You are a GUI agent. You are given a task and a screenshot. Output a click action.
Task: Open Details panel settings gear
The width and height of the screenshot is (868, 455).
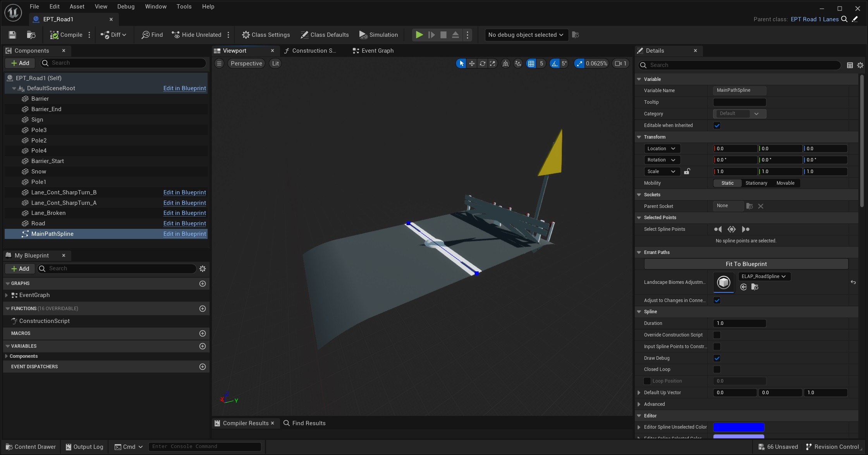(860, 65)
